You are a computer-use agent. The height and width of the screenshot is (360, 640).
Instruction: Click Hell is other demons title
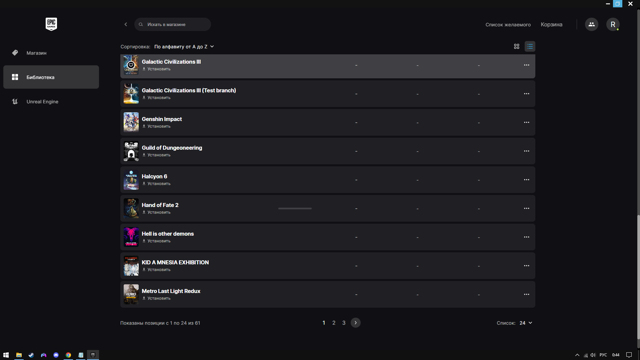coord(168,234)
